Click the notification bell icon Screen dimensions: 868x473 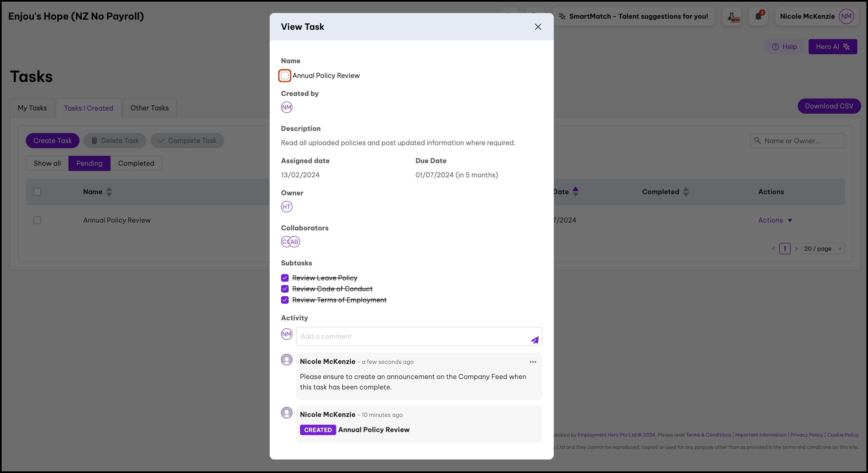(758, 16)
